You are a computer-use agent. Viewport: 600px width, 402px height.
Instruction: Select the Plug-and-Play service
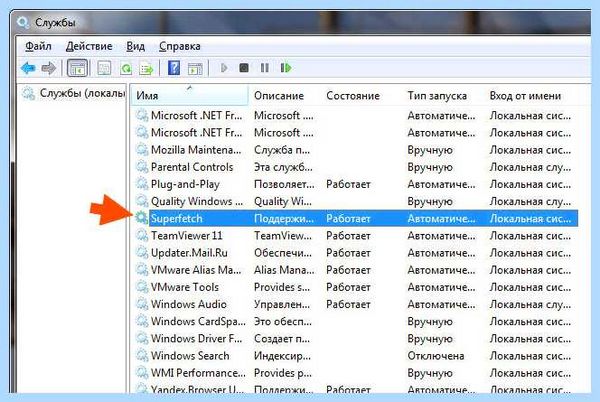(185, 184)
